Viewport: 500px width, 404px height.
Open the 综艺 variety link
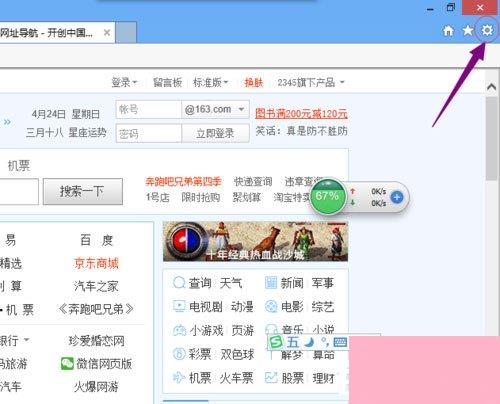click(323, 307)
